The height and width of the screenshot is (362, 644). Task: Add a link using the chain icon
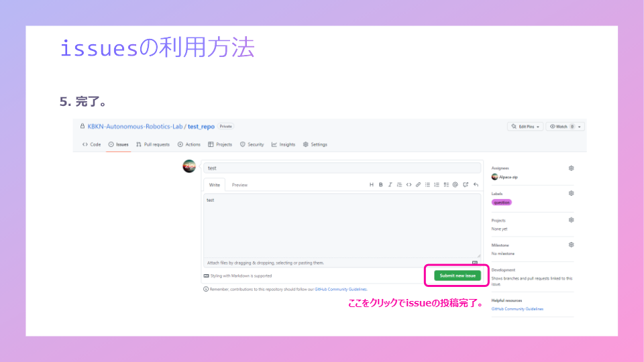pos(418,185)
